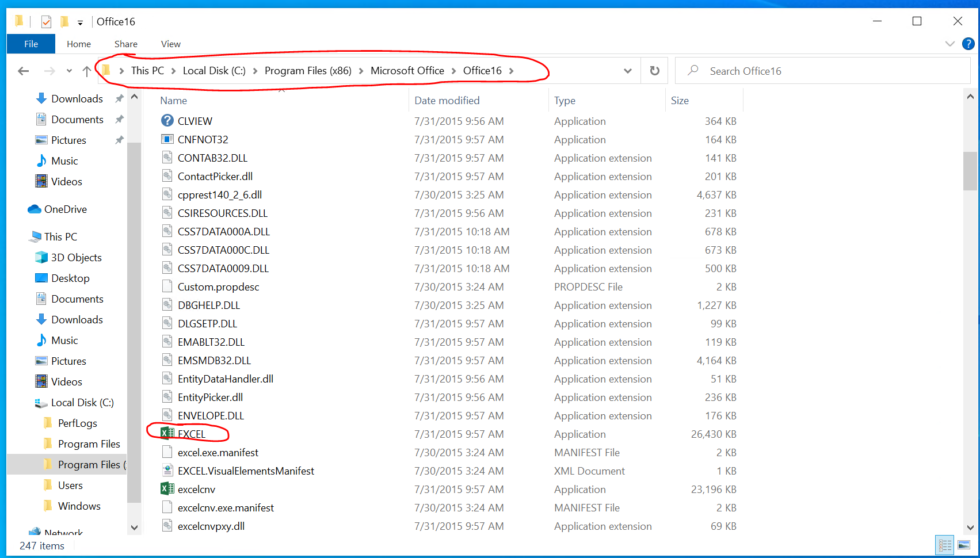Select Videos under Quick access
The image size is (980, 558).
[x=66, y=181]
